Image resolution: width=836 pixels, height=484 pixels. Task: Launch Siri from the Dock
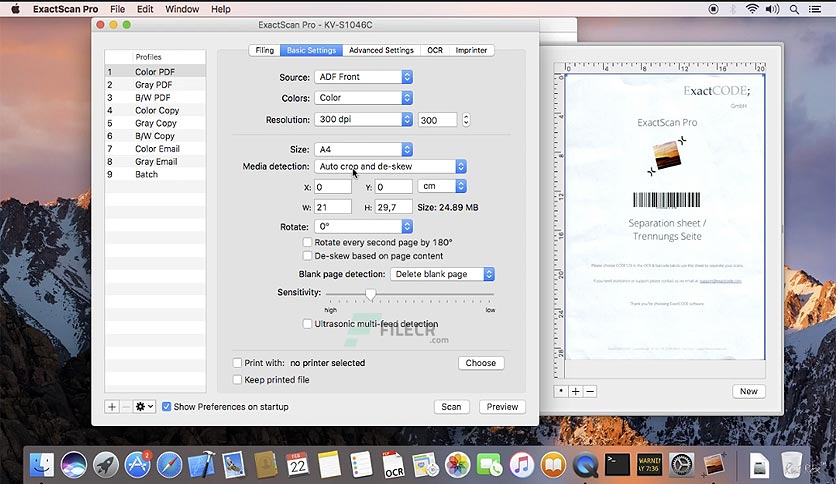coord(74,464)
